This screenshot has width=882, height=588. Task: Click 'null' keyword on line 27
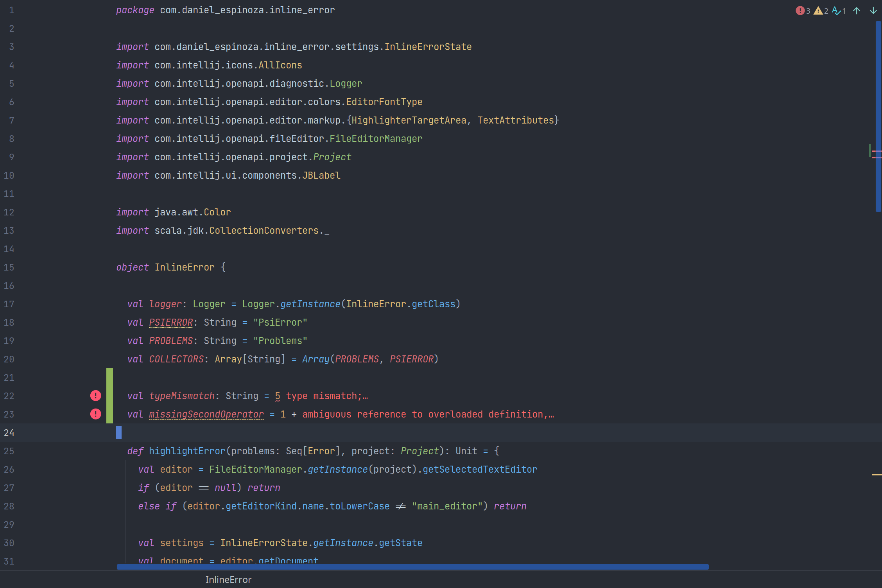point(226,488)
